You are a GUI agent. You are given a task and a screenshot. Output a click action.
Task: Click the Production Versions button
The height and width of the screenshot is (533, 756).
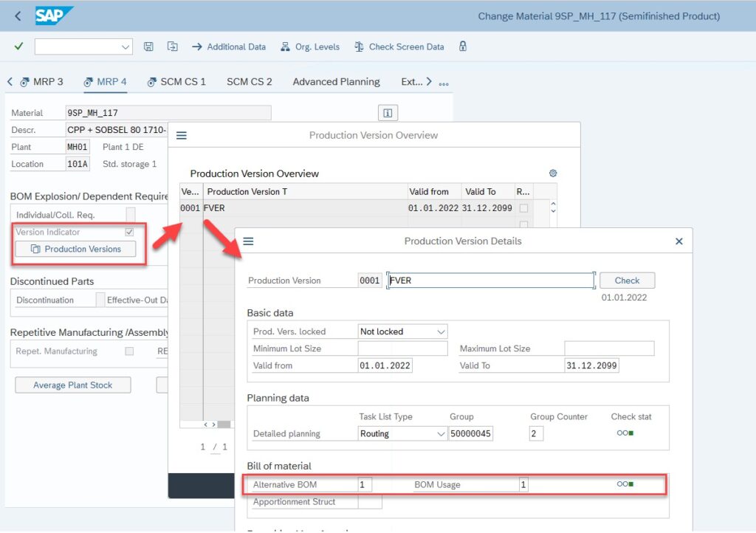pyautogui.click(x=76, y=249)
